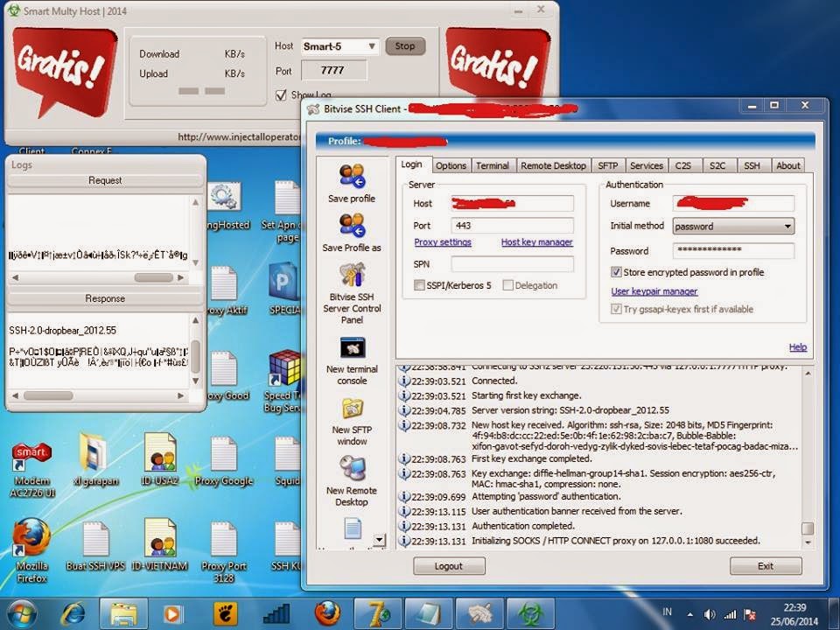Open a New terminal console
The height and width of the screenshot is (630, 840).
pos(353,348)
